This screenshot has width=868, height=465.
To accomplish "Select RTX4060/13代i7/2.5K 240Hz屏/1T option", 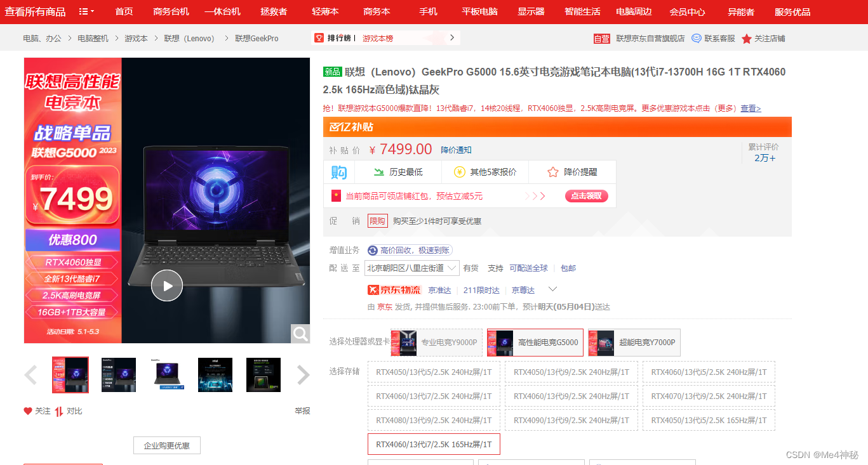I will coord(434,396).
